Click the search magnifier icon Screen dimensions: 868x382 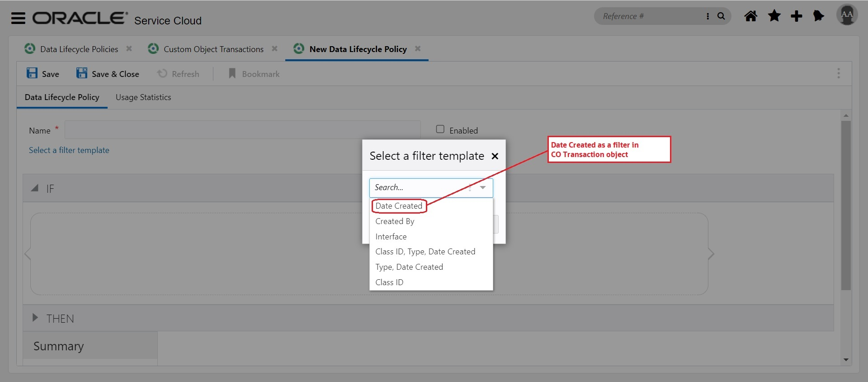click(x=721, y=16)
